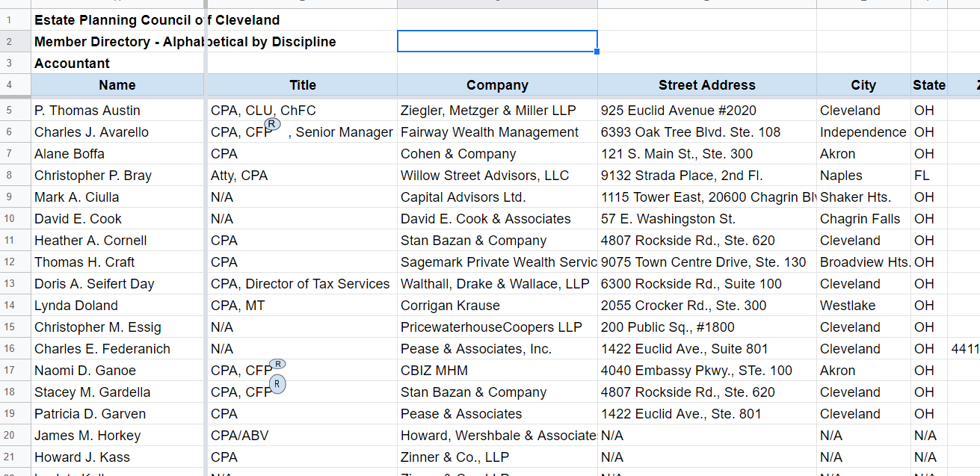Select the "PricewaterhouseCoopers LLP" cell
Image resolution: width=980 pixels, height=476 pixels.
491,327
